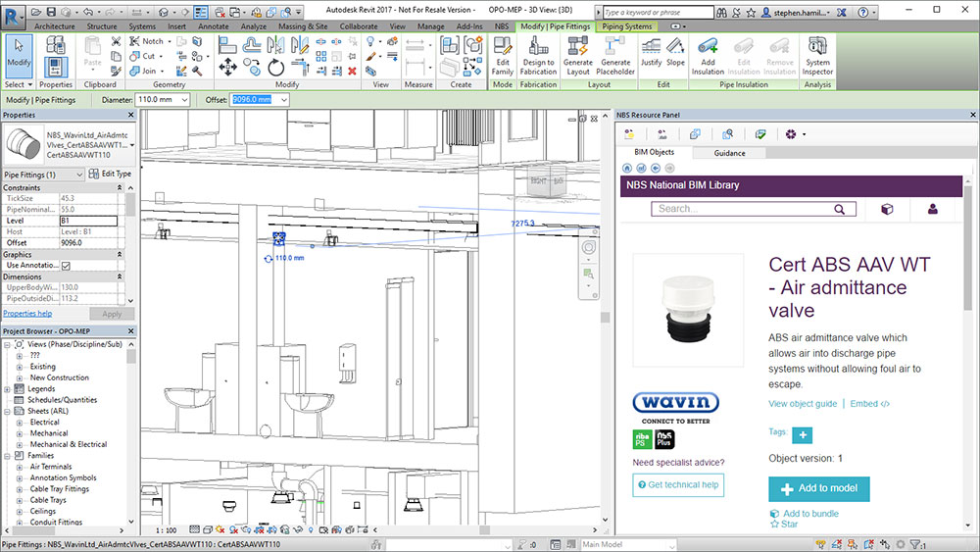Open the Annotate ribbon tab

coord(213,26)
